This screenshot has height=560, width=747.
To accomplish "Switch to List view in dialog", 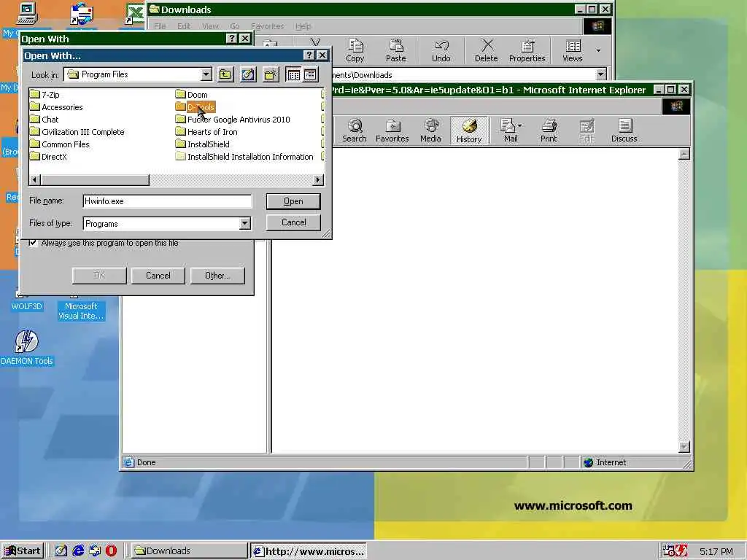I will click(293, 75).
